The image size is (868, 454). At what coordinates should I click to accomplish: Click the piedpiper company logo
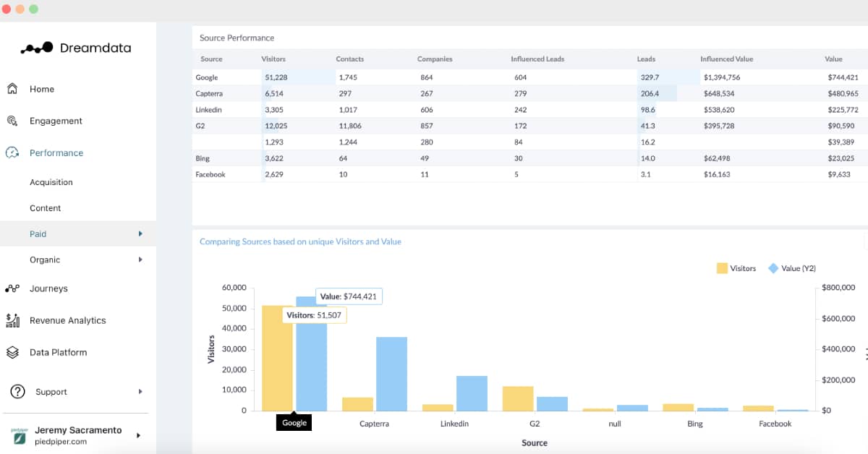pyautogui.click(x=20, y=435)
